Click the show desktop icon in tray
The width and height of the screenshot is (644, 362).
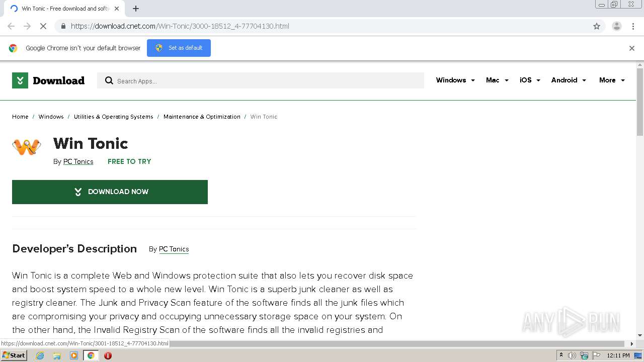[x=638, y=355]
